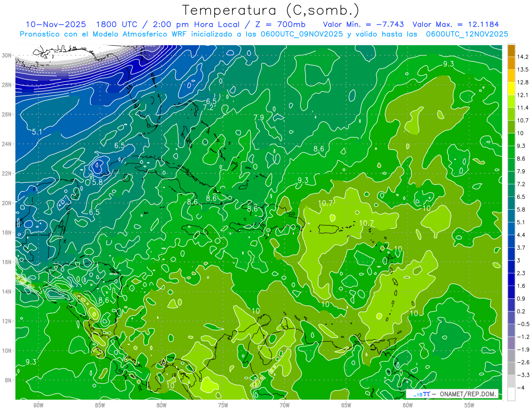Click the orange-brown top swatch above 14.2
Image resolution: width=532 pixels, height=411 pixels.
(511, 51)
